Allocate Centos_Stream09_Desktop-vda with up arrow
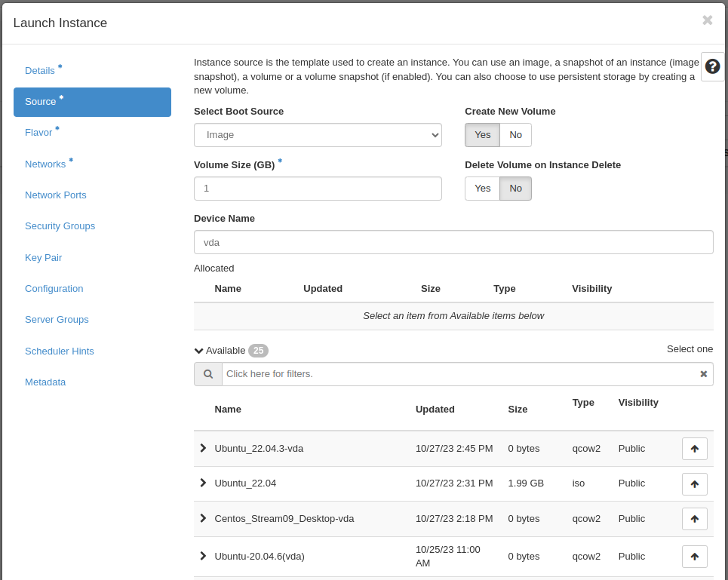 click(695, 519)
